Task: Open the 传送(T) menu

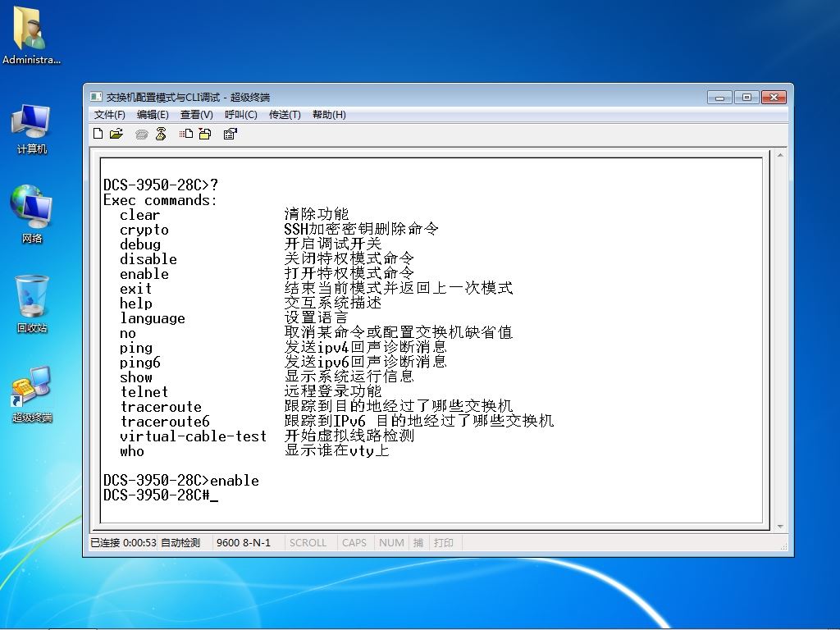Action: [x=285, y=115]
